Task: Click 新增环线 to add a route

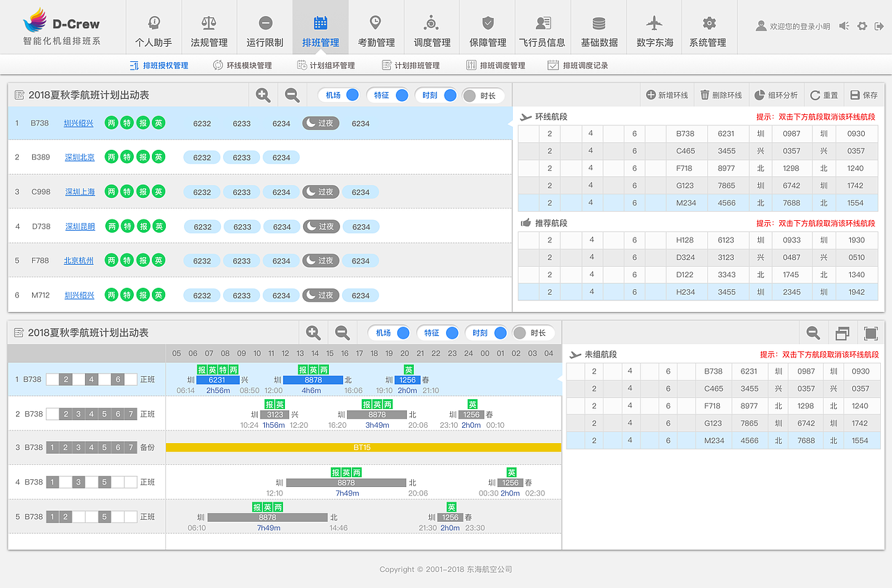Action: 667,95
